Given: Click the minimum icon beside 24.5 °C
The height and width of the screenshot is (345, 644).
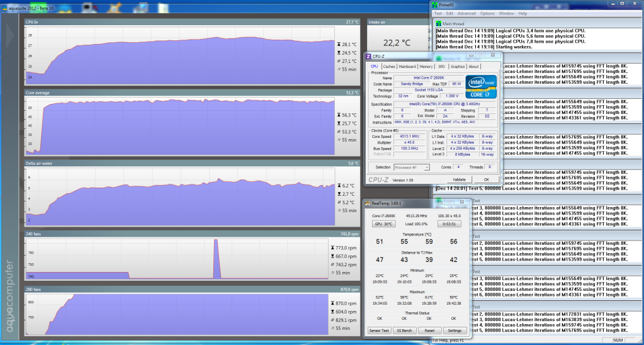Looking at the screenshot, I should tap(339, 53).
